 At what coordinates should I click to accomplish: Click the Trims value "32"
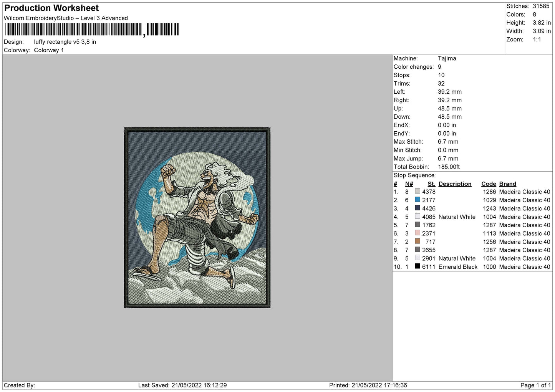point(441,84)
